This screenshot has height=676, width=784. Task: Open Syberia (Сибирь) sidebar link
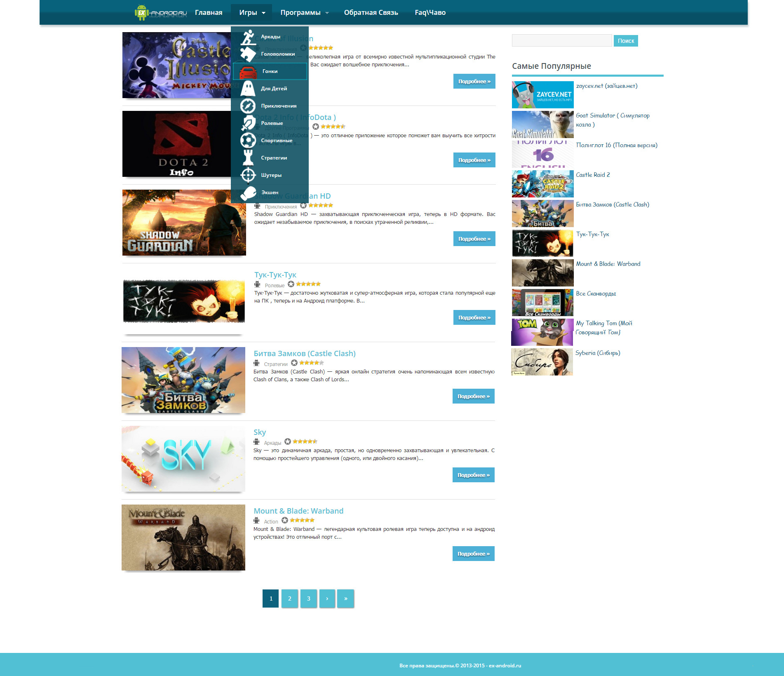tap(598, 353)
